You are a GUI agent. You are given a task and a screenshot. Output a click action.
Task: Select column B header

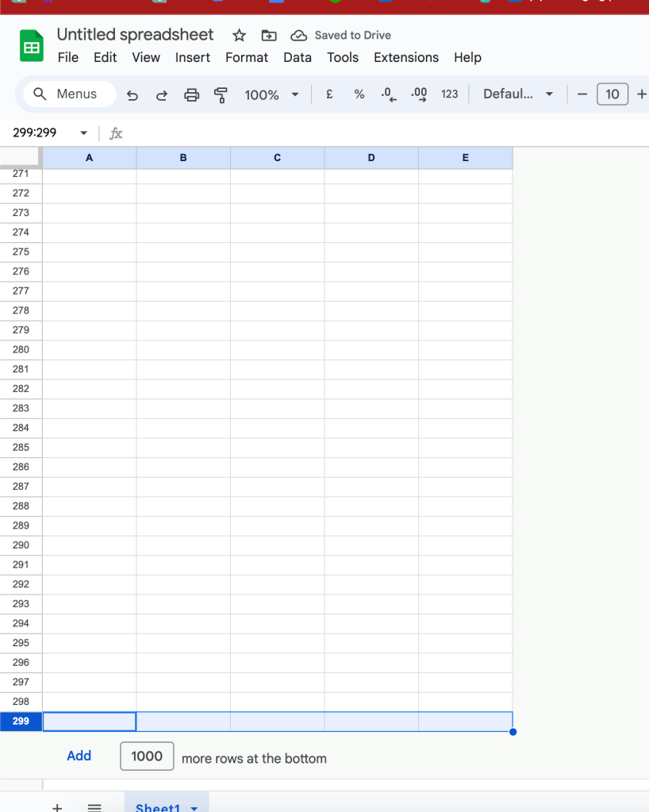click(x=183, y=158)
